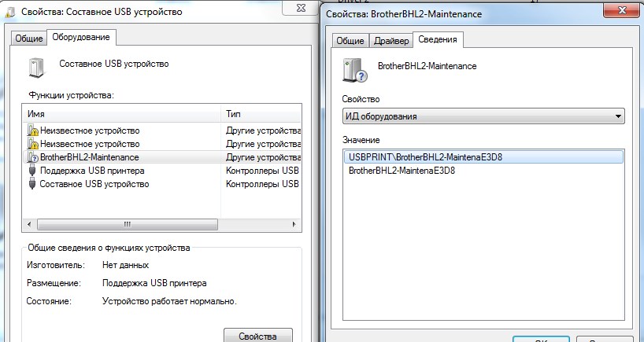
Task: Click USB plug icon beside Поддержка USB принтера
Action: coord(32,171)
